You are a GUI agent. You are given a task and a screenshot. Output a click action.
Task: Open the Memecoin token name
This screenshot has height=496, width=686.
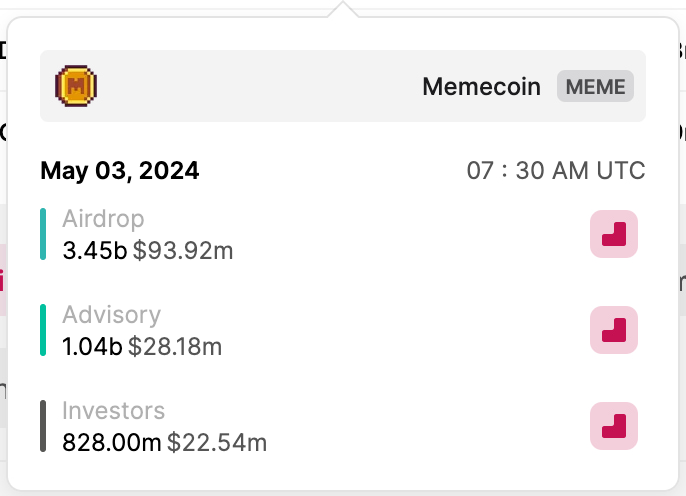(482, 86)
